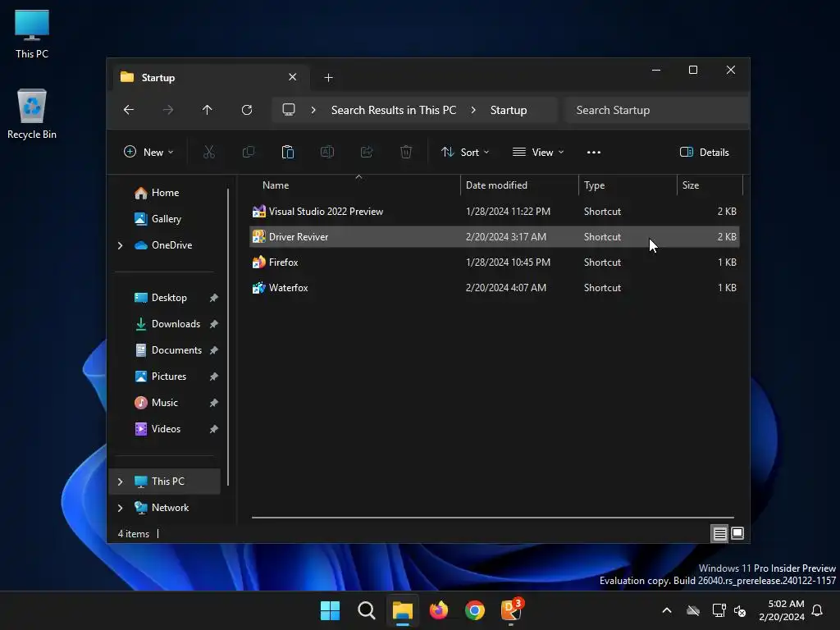Expand the Network tree node
Screen dimensions: 840x630
120,508
